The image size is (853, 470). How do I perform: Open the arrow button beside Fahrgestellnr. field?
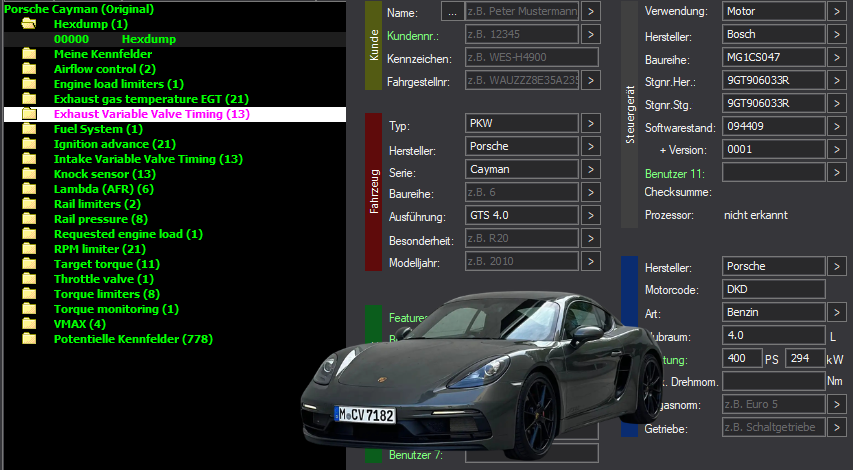[x=591, y=80]
